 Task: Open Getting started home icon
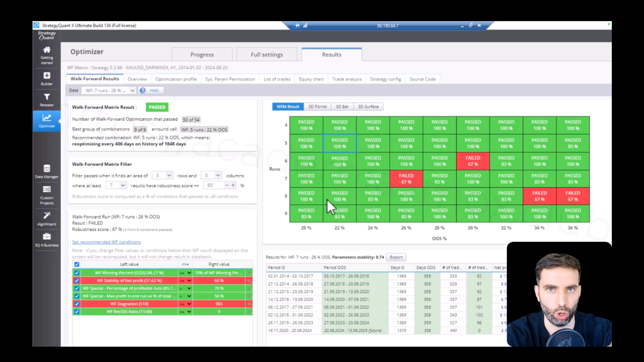pyautogui.click(x=47, y=50)
